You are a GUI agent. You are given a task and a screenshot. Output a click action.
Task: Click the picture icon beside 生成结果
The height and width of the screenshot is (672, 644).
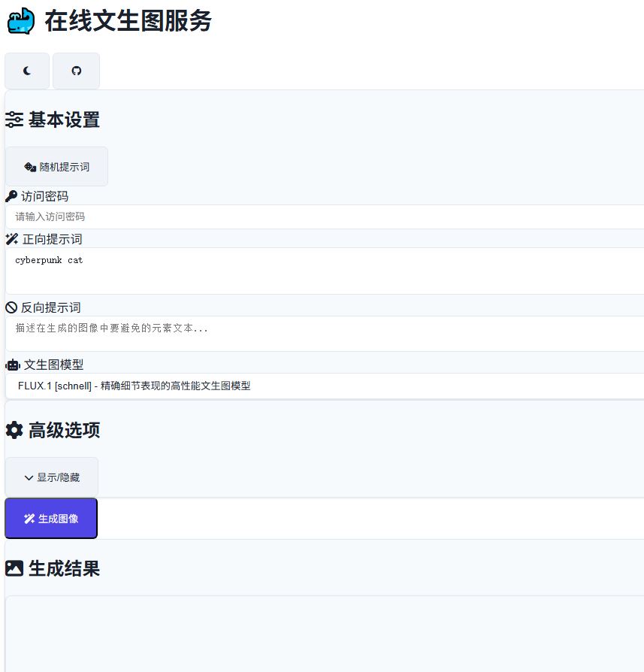pos(14,568)
